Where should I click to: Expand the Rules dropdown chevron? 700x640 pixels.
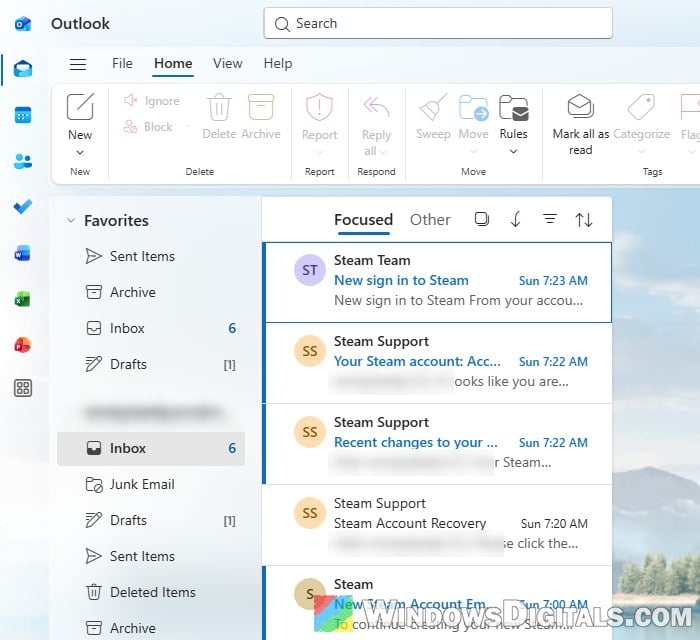(x=513, y=151)
